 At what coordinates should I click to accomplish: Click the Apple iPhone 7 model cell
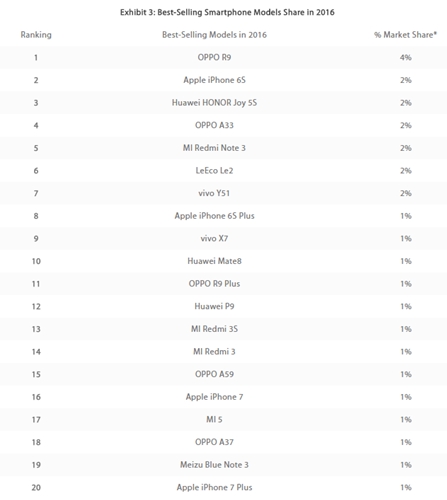pyautogui.click(x=214, y=397)
